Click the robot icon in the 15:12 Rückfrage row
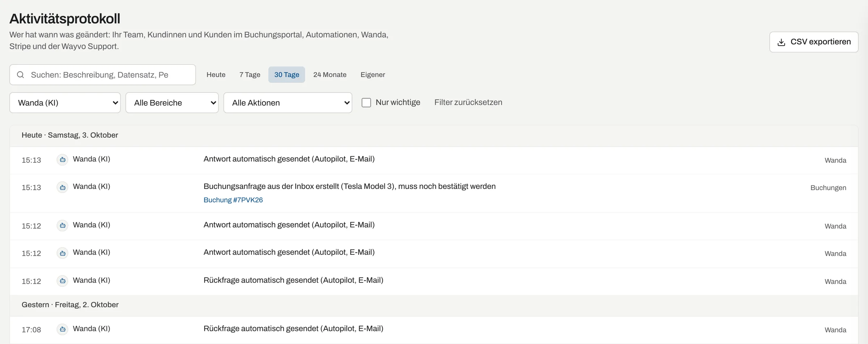Viewport: 868px width, 344px height. tap(63, 281)
